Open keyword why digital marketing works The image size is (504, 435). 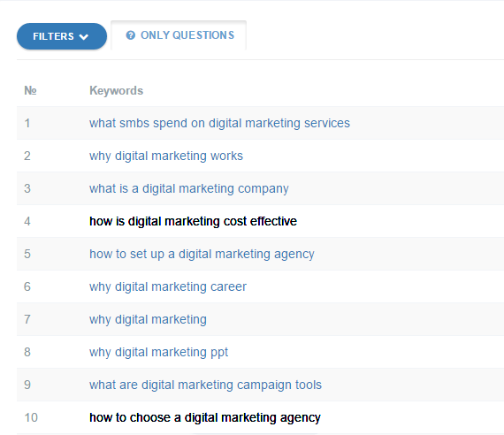coord(166,156)
